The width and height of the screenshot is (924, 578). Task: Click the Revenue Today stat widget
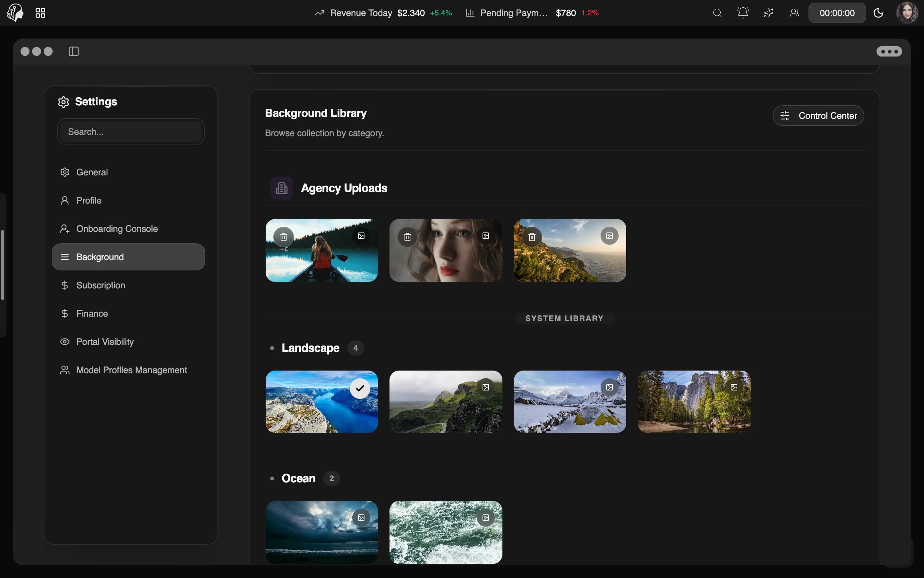click(383, 13)
